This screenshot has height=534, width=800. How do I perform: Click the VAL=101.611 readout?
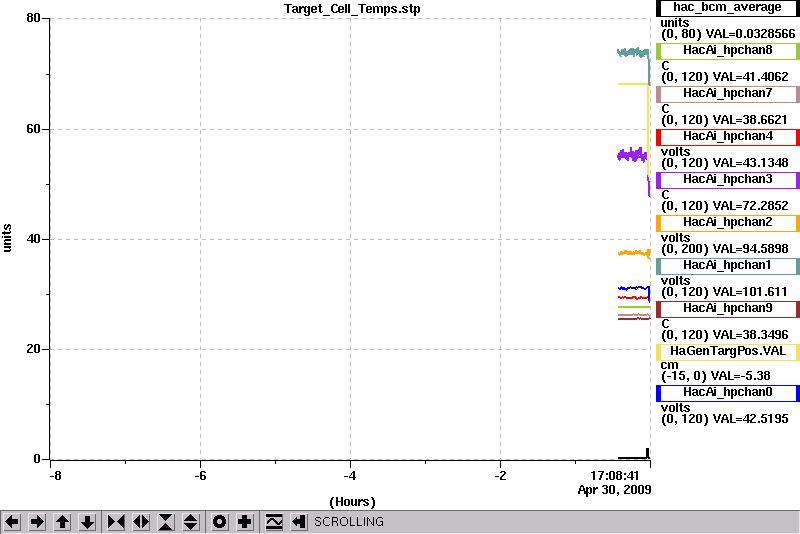749,292
